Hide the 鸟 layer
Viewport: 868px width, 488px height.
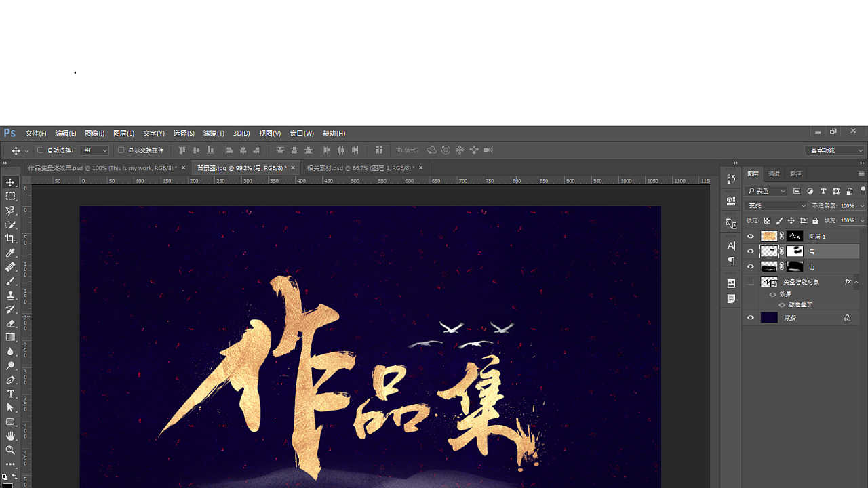pyautogui.click(x=750, y=251)
